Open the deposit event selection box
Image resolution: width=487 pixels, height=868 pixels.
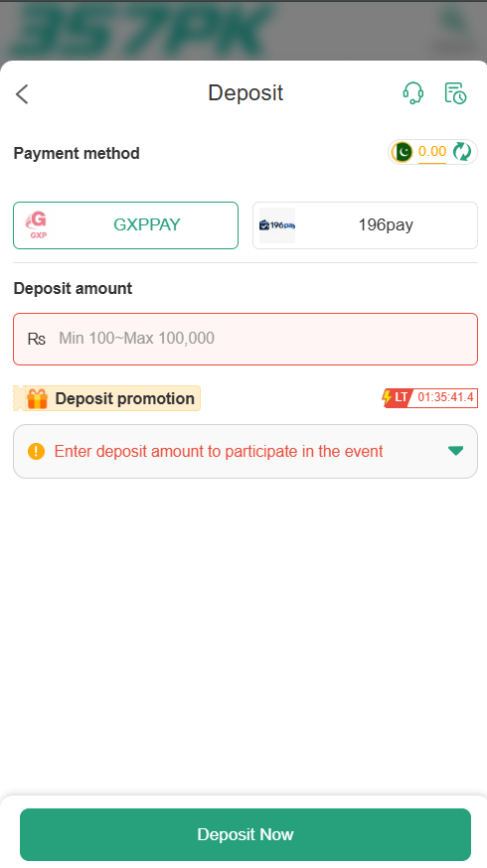pos(245,451)
